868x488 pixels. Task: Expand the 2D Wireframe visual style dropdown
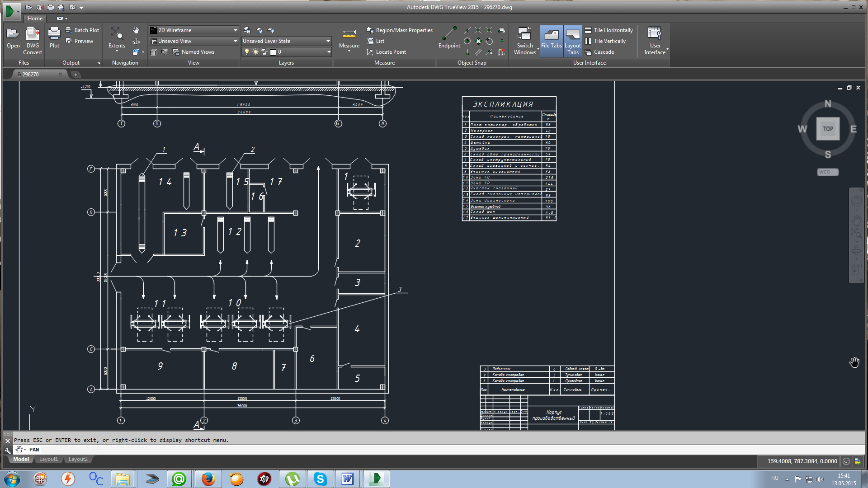(x=235, y=30)
